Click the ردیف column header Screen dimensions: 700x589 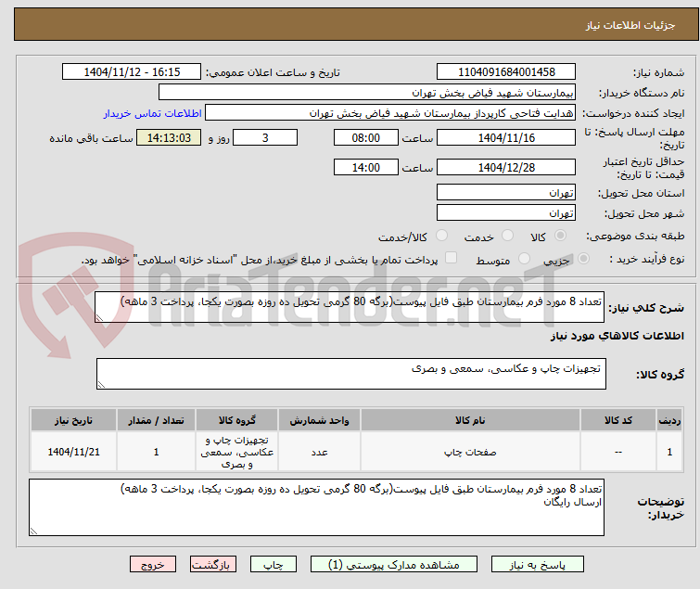[669, 420]
